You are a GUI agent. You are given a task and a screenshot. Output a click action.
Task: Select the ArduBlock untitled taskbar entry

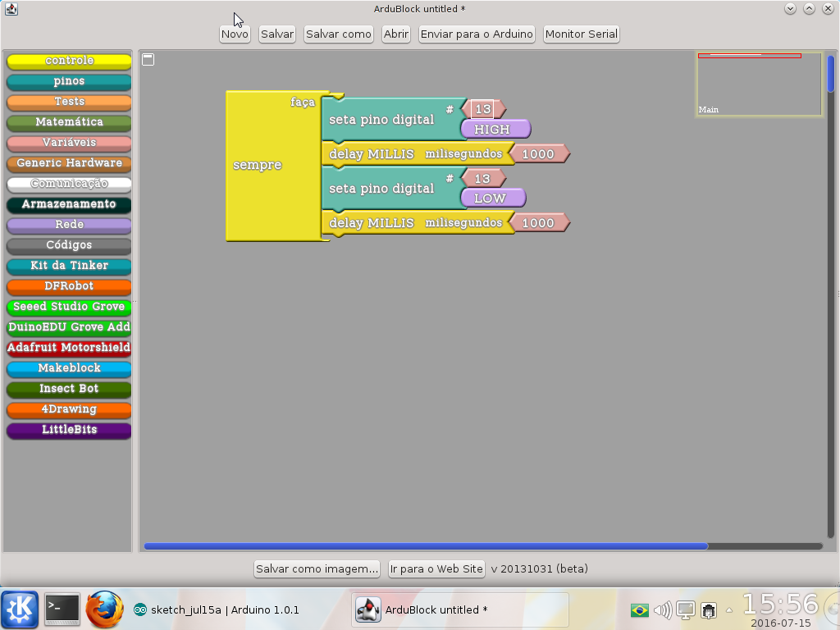[x=459, y=609]
